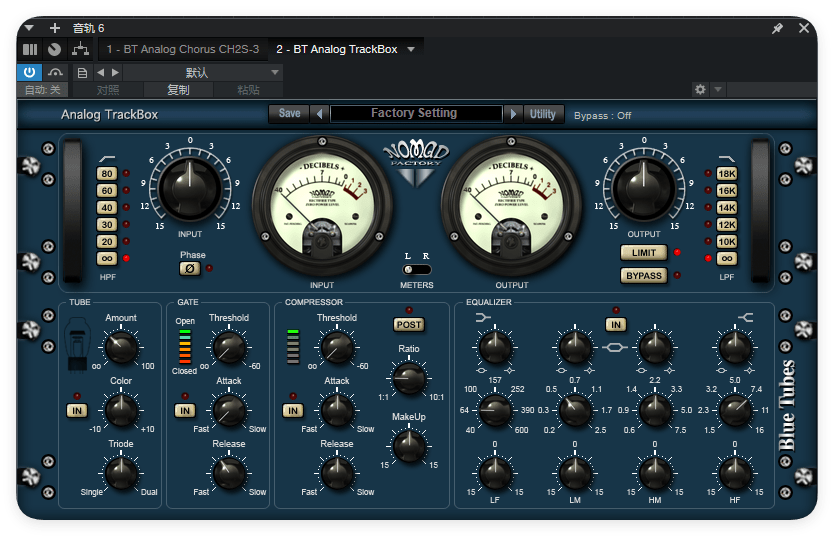834x536 pixels.
Task: Click the large INPUT gain knob
Action: tap(190, 188)
